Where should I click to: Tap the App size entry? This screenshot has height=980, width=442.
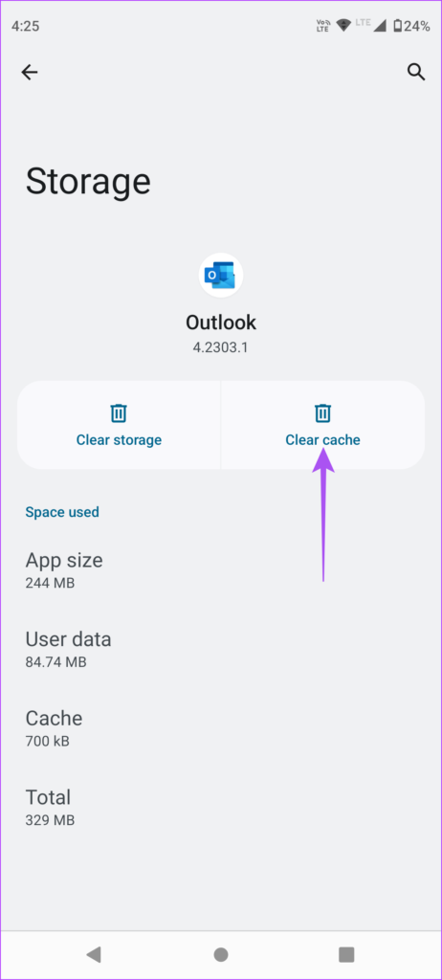[64, 570]
